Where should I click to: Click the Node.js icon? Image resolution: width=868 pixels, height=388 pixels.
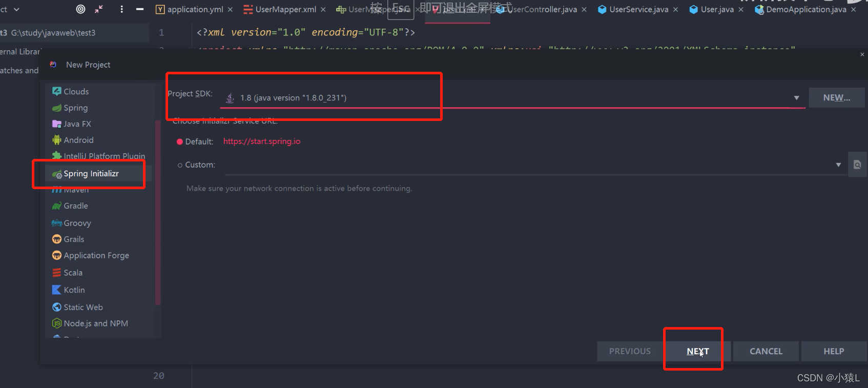tap(57, 323)
